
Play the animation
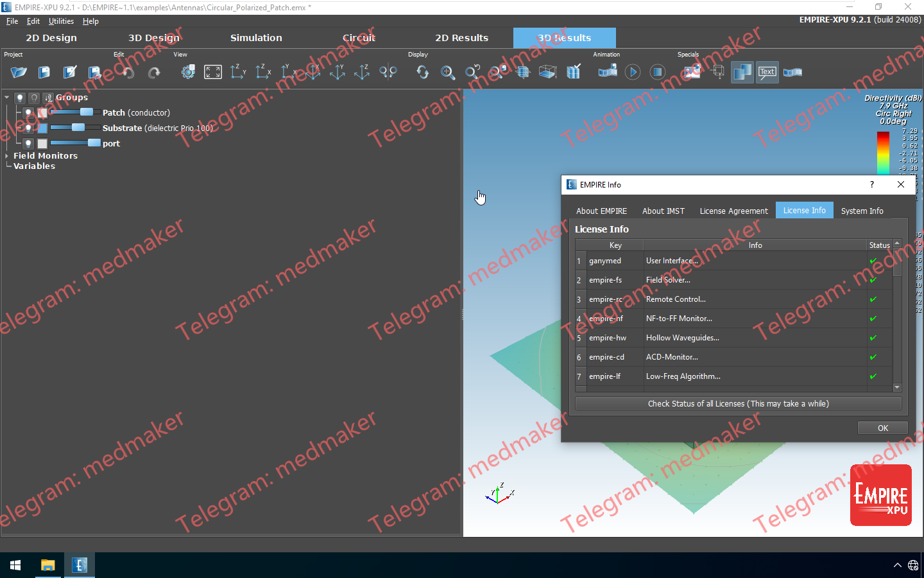[x=633, y=72]
